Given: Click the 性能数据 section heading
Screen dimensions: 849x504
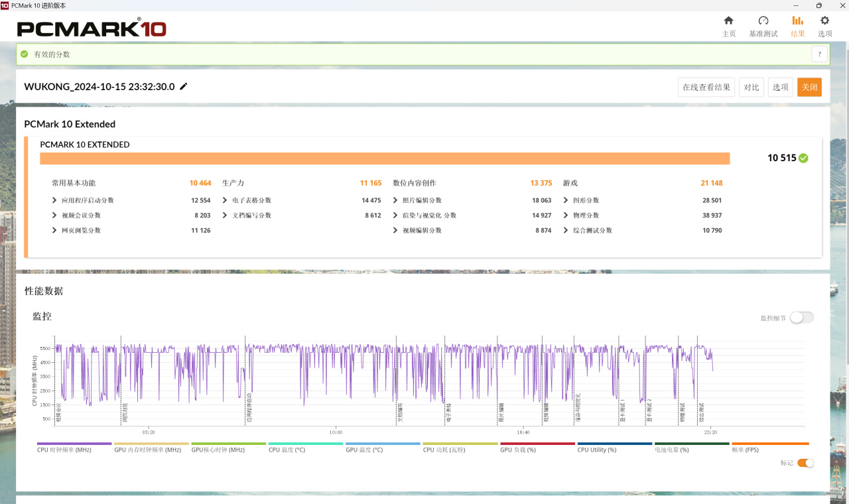Looking at the screenshot, I should (44, 290).
